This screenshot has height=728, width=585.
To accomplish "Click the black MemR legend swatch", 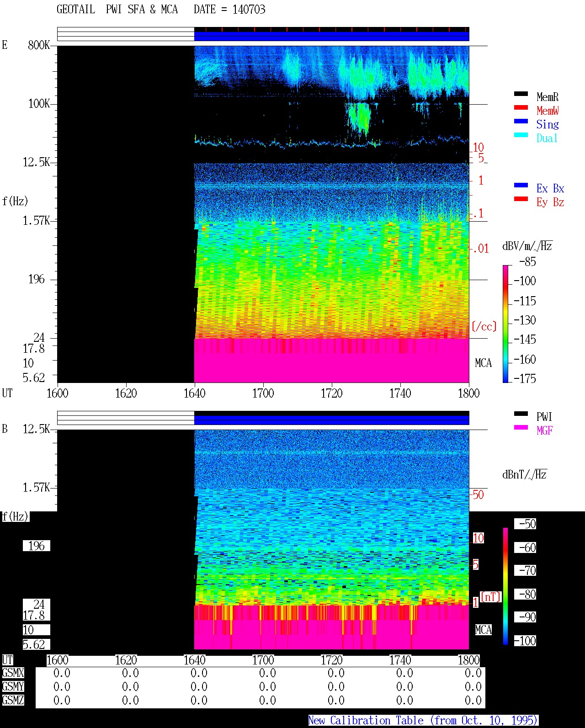I will point(521,94).
